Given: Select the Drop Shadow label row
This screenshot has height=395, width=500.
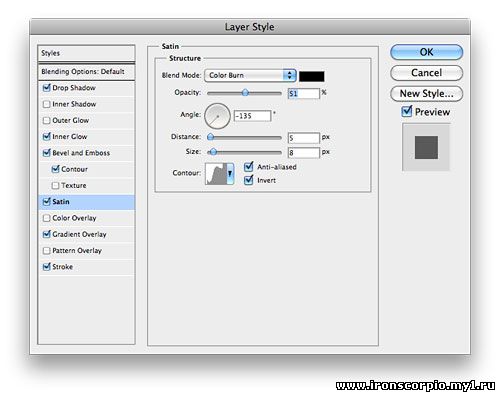Looking at the screenshot, I should coord(87,88).
